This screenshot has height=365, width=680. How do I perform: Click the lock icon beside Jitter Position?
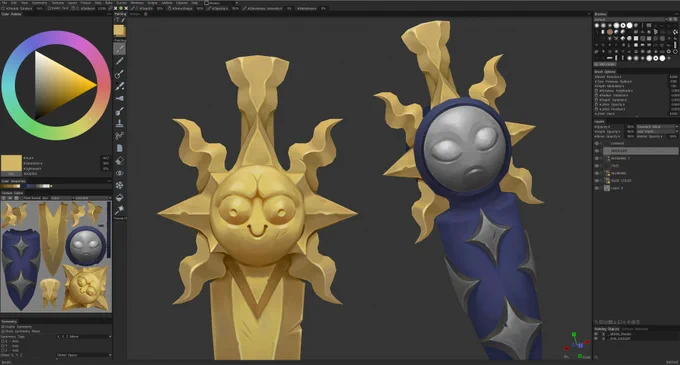pos(596,109)
